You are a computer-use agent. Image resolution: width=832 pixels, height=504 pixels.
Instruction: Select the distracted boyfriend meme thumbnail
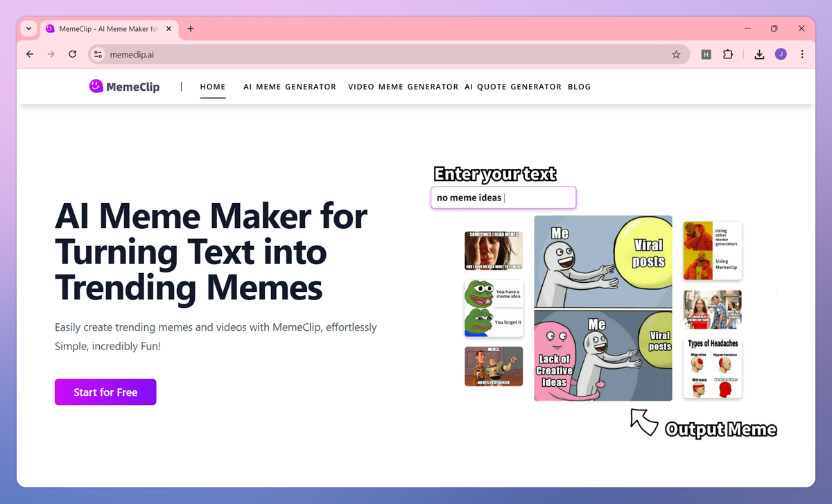[x=712, y=310]
